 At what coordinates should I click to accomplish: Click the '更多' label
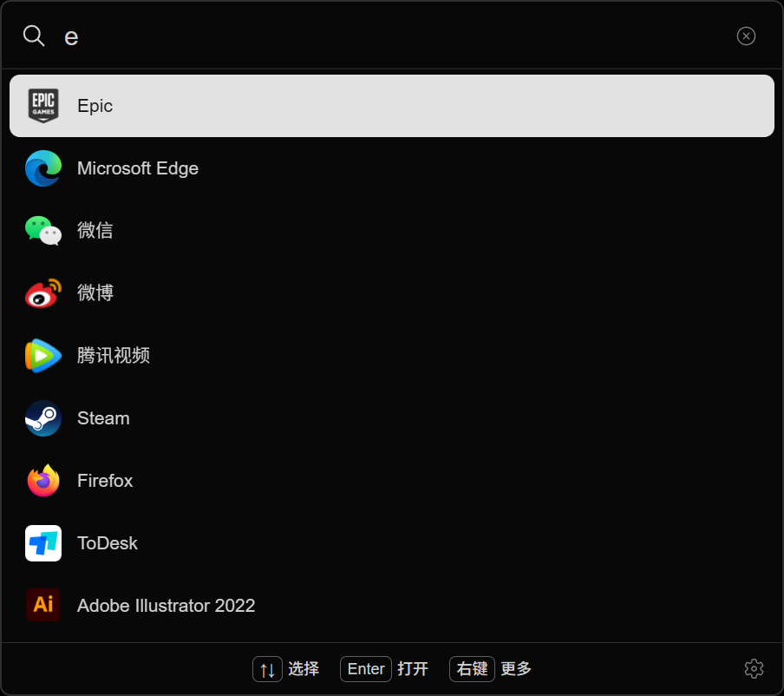click(x=516, y=669)
